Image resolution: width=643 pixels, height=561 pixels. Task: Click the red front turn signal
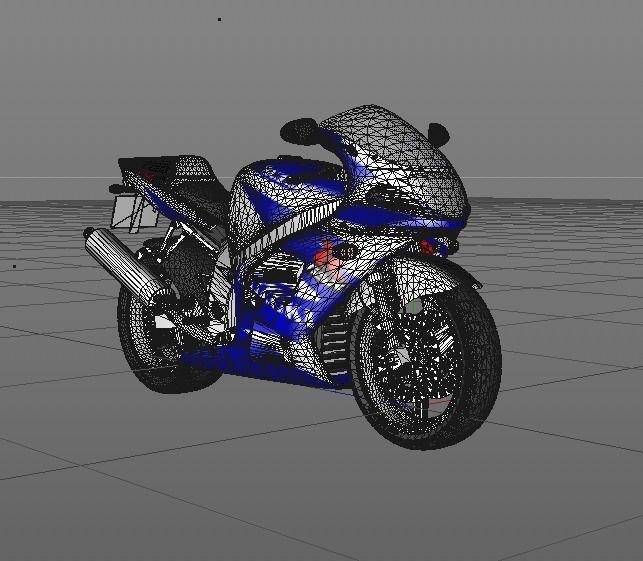[x=426, y=248]
